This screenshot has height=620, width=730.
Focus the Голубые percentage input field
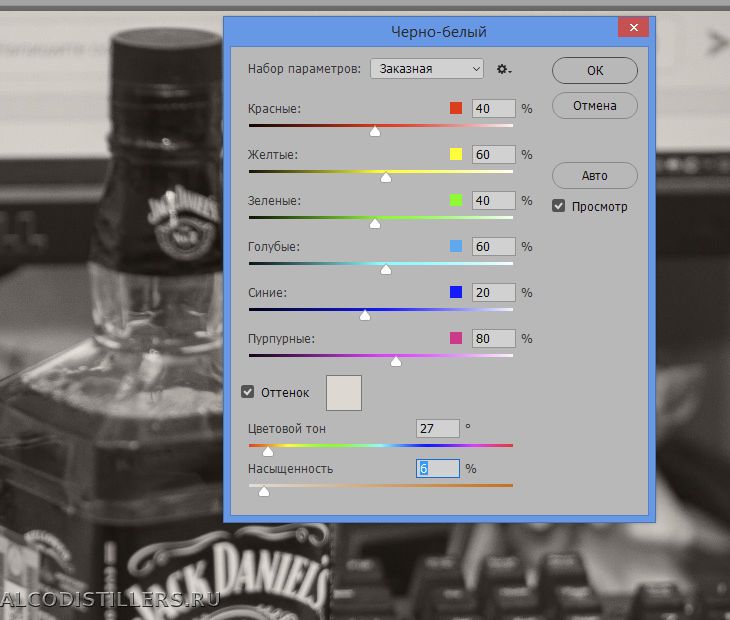(x=493, y=246)
